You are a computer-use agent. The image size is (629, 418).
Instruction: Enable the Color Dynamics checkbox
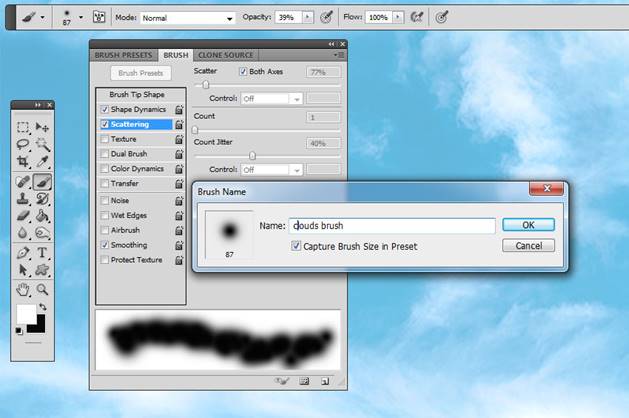104,169
